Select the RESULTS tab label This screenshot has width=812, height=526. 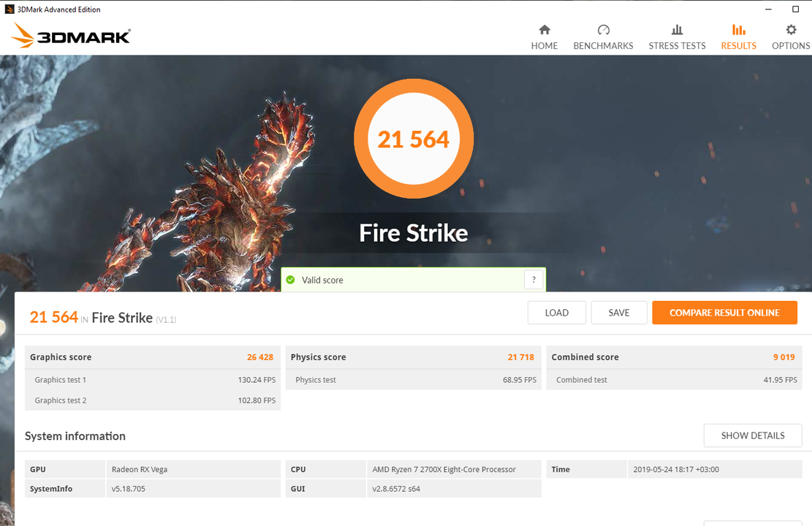click(738, 45)
